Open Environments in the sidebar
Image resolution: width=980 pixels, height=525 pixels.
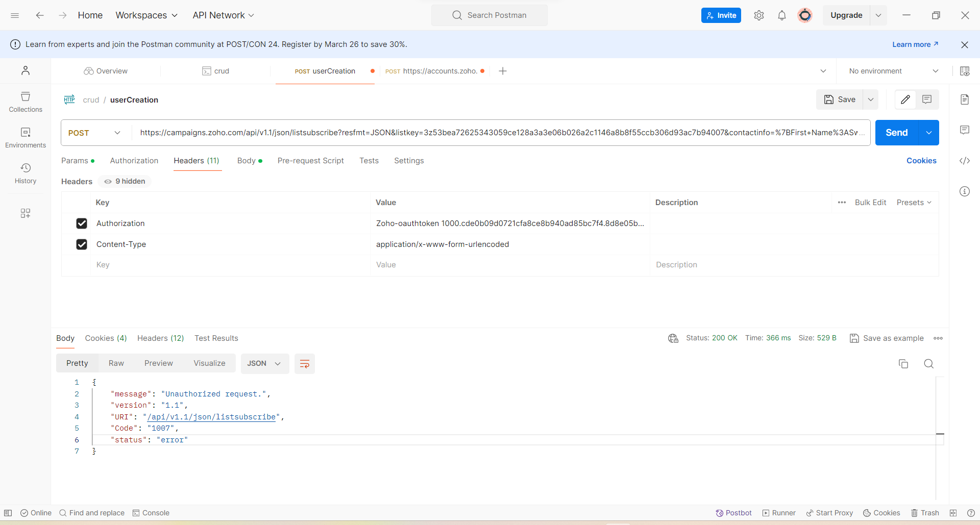click(26, 138)
